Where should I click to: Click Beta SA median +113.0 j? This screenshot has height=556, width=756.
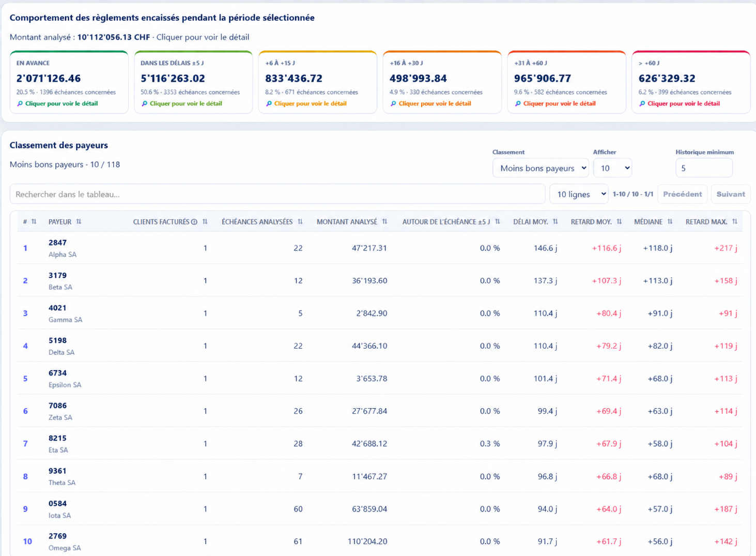[x=658, y=280]
